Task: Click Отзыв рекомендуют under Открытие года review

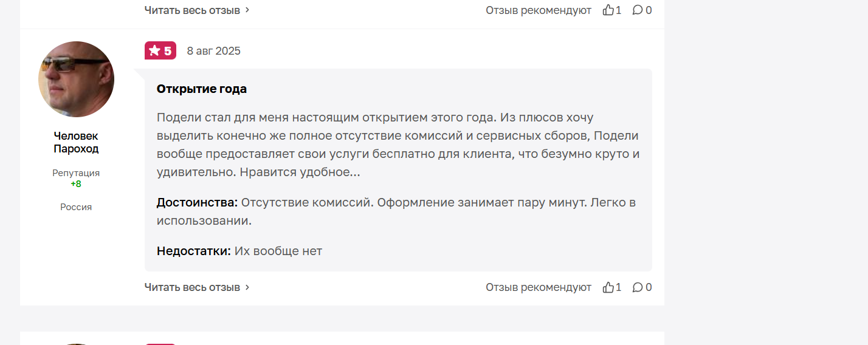Action: [x=539, y=287]
